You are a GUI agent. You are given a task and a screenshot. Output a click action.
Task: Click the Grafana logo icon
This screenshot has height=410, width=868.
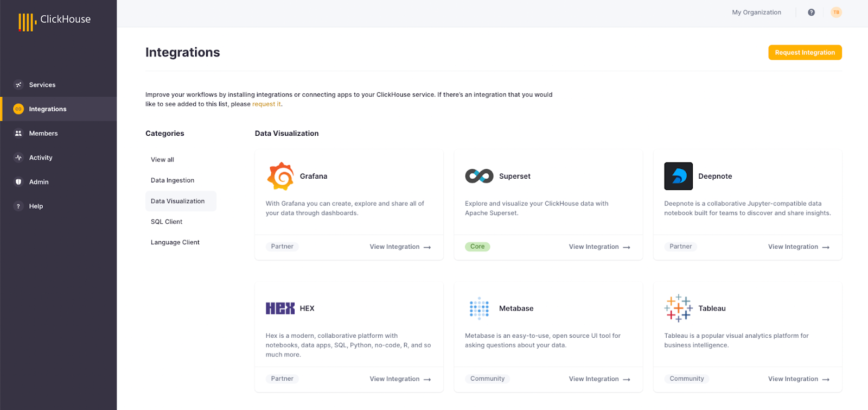(x=280, y=176)
